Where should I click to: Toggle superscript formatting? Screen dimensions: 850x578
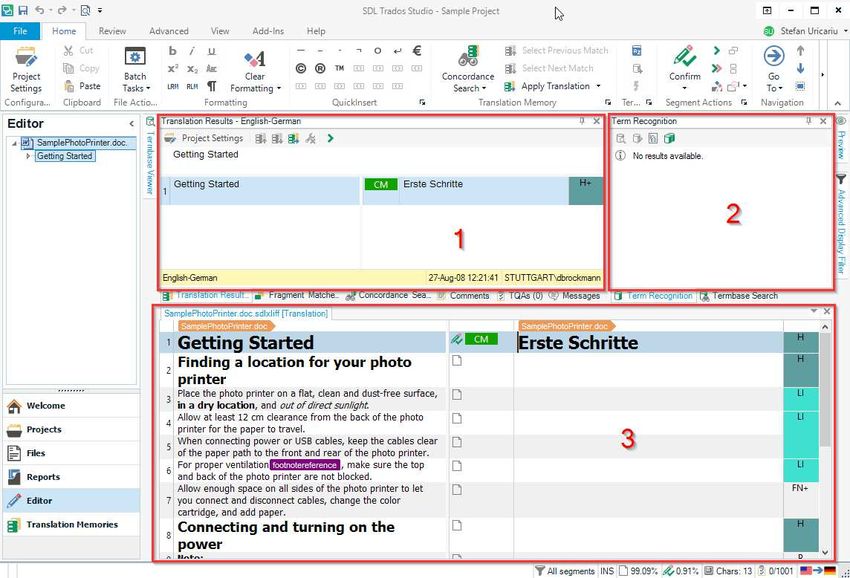[x=172, y=69]
